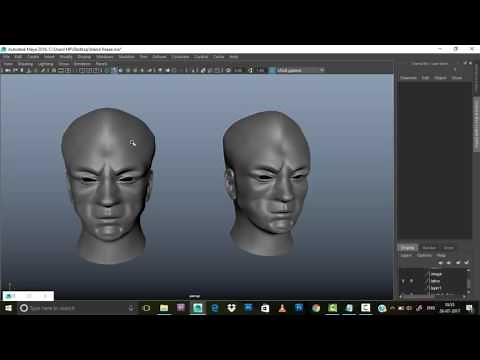Open the viewport Show menu
The image size is (480, 360).
[64, 64]
